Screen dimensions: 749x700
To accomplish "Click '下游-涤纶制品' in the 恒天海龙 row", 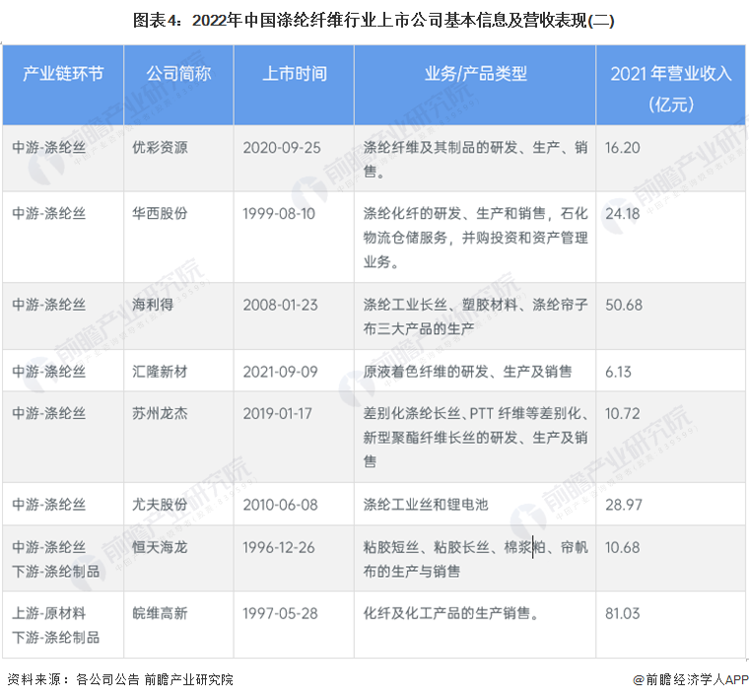I will [x=56, y=572].
